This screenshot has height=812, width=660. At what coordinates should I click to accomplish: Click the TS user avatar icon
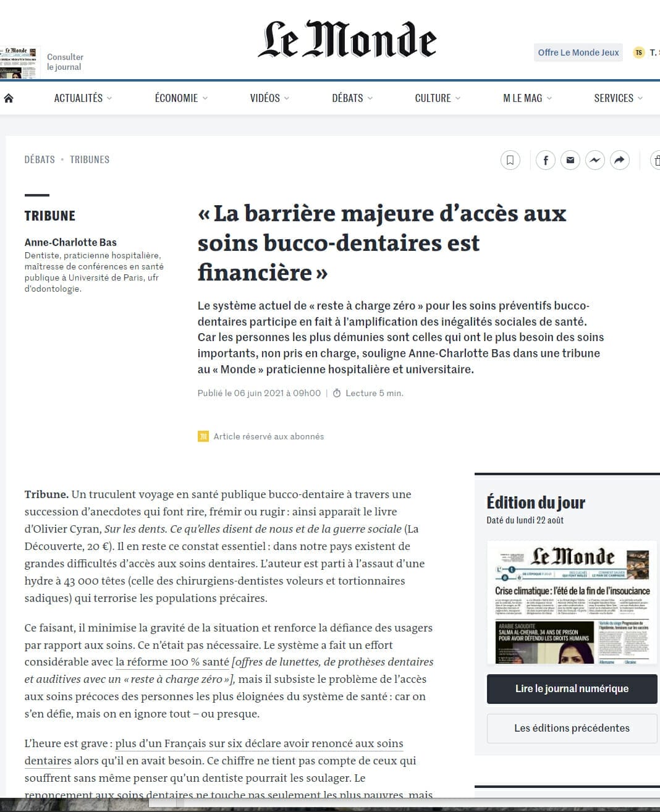[x=638, y=53]
